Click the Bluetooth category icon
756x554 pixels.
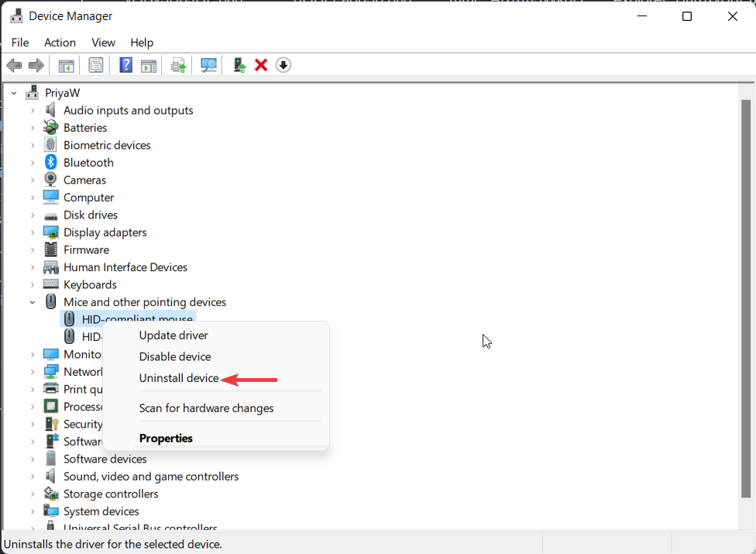(50, 162)
